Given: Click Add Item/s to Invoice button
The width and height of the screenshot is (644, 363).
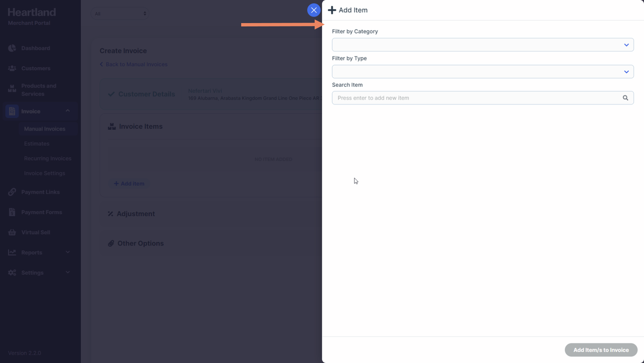Looking at the screenshot, I should (x=601, y=350).
